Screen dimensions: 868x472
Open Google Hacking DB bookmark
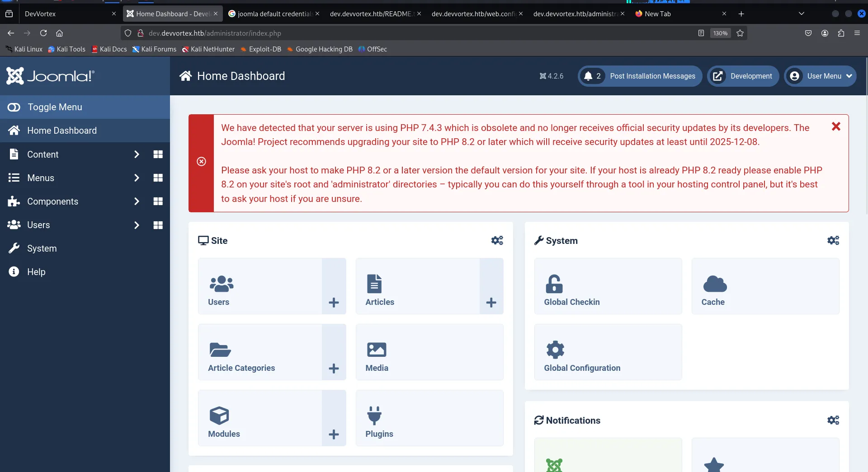(x=320, y=49)
